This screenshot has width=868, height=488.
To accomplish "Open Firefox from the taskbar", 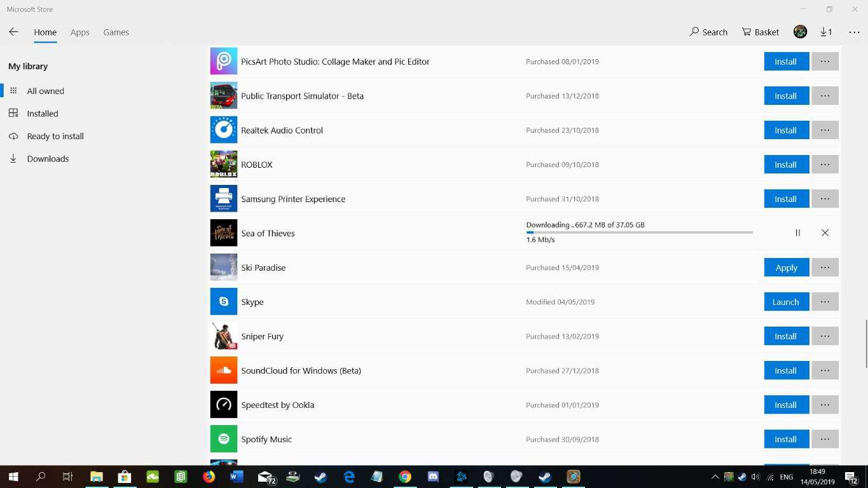I will pos(209,476).
